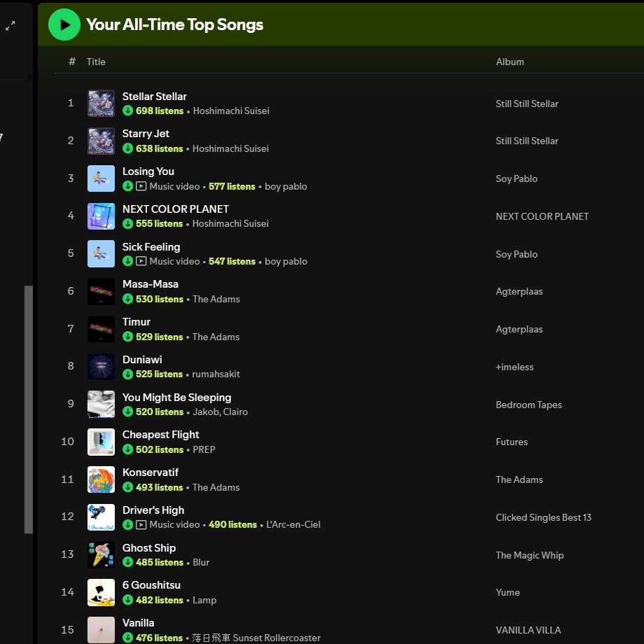The image size is (644, 644).
Task: Open Soy Pablo album for Losing You
Action: [x=517, y=179]
